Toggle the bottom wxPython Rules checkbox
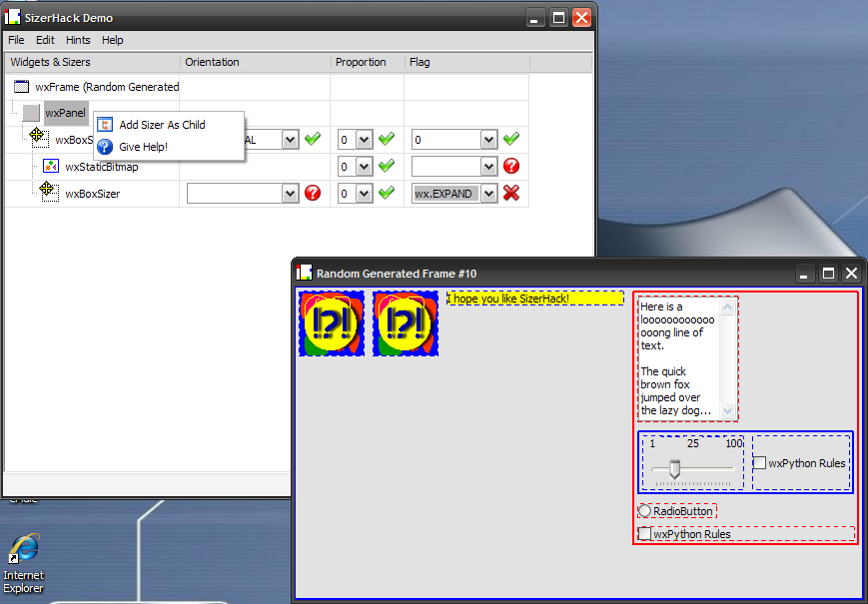The height and width of the screenshot is (604, 868). tap(645, 534)
